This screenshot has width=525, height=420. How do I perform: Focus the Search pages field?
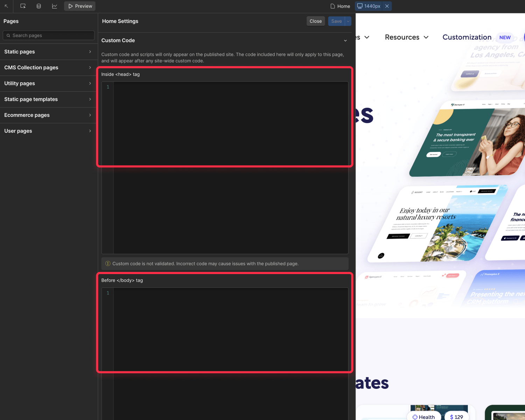pyautogui.click(x=49, y=35)
